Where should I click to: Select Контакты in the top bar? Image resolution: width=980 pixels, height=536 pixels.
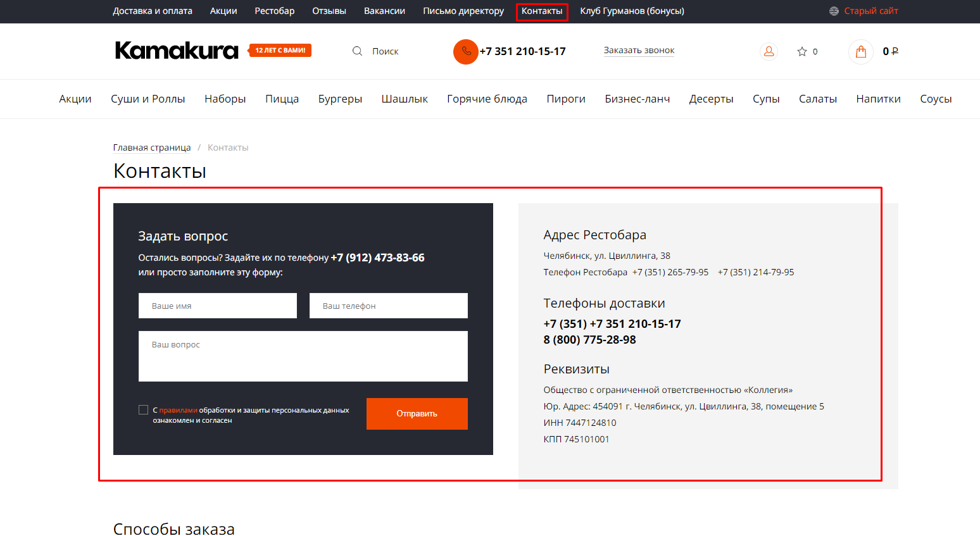click(542, 11)
